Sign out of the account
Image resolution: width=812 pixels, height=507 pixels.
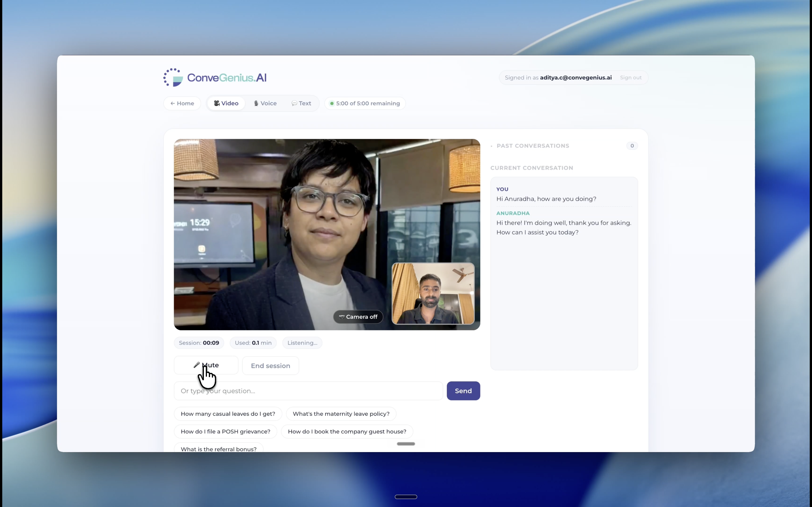630,77
